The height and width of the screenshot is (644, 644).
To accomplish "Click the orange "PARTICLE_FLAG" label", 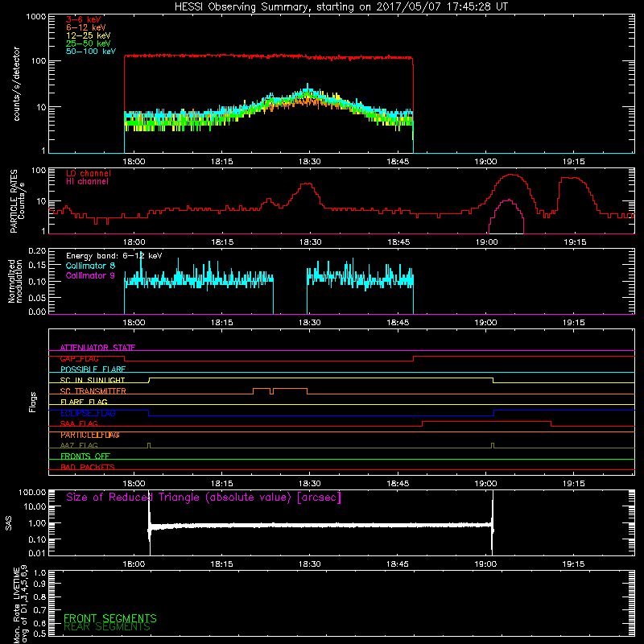I will pyautogui.click(x=90, y=435).
